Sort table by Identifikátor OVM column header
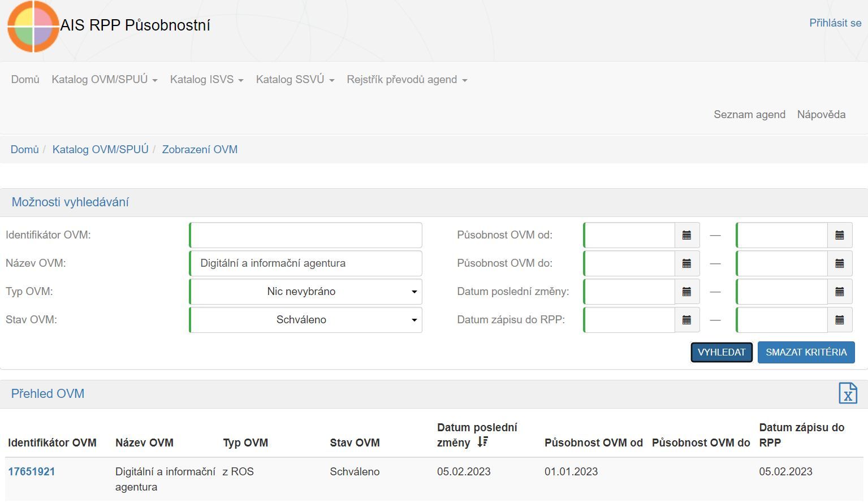The width and height of the screenshot is (868, 503). click(x=52, y=443)
